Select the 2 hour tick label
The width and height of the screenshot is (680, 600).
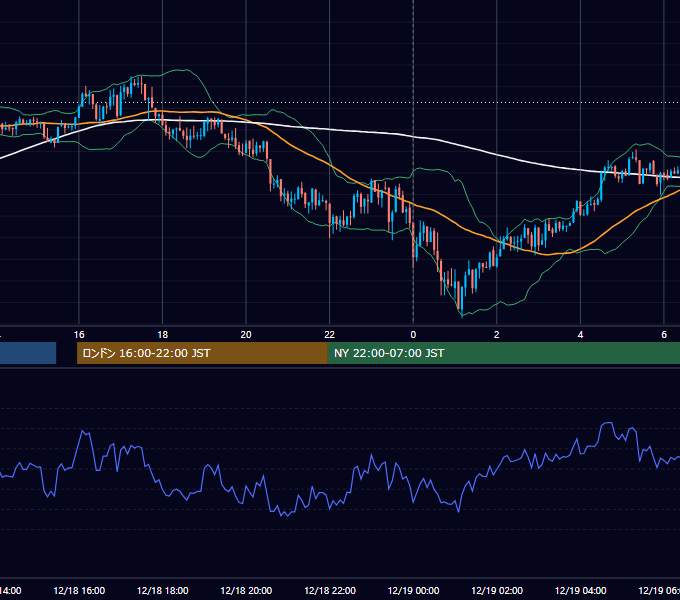click(x=497, y=334)
